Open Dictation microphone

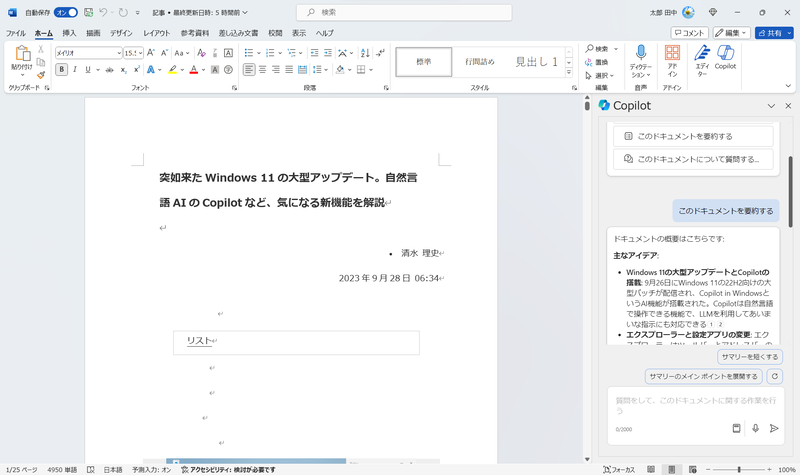tap(641, 53)
